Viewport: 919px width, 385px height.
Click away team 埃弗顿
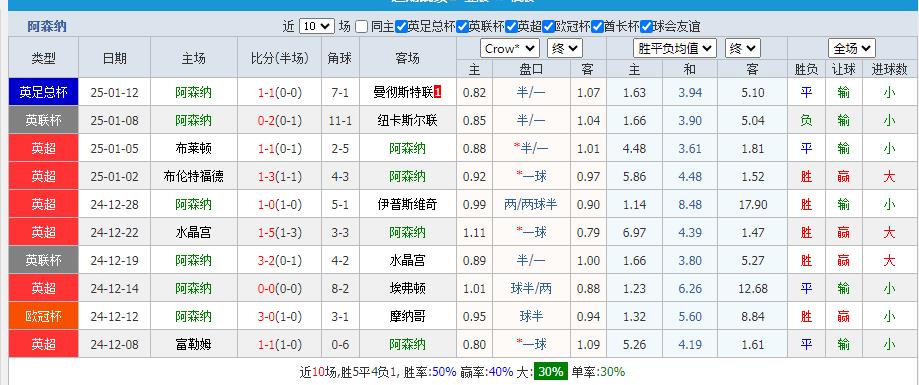coord(407,288)
